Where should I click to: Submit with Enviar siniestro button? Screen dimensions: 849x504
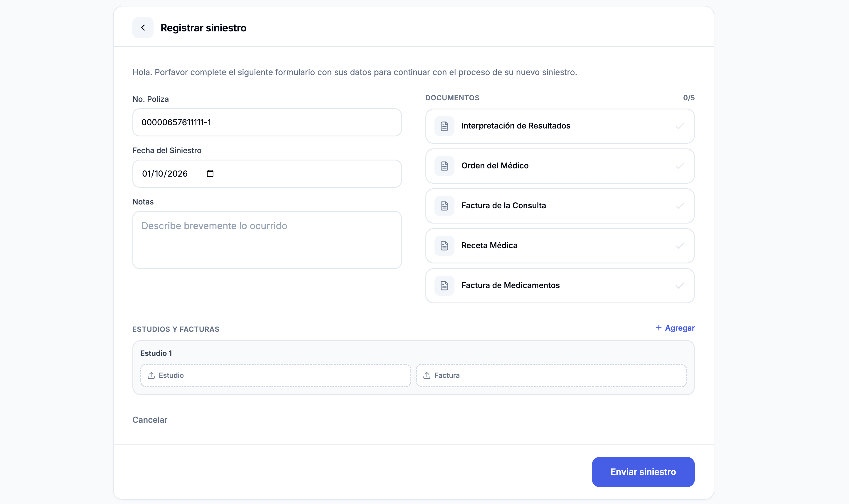pyautogui.click(x=643, y=472)
